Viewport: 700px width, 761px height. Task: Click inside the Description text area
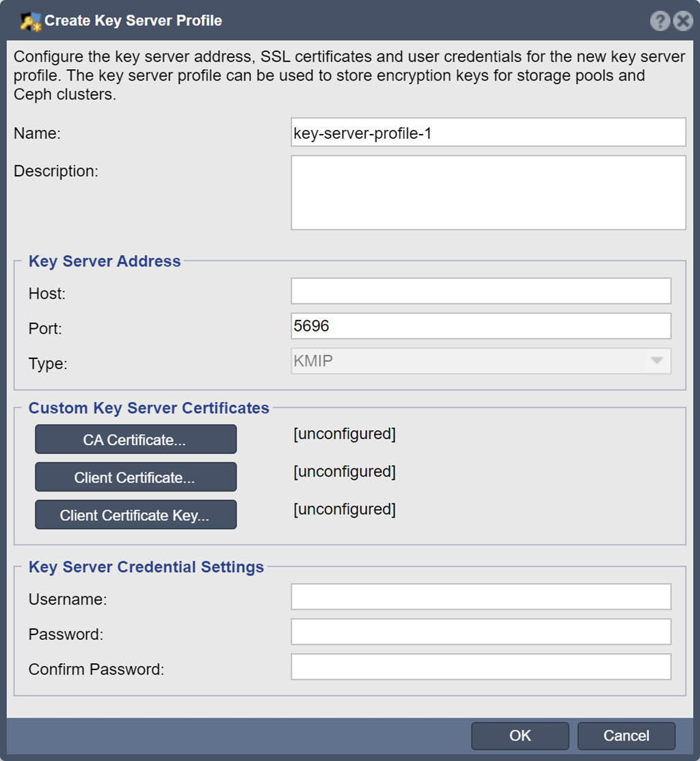coord(488,192)
